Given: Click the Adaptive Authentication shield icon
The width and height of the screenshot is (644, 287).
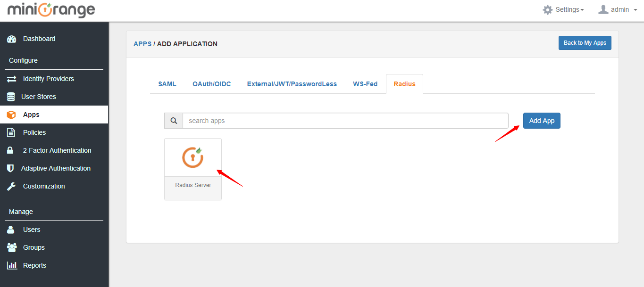Looking at the screenshot, I should click(x=10, y=168).
